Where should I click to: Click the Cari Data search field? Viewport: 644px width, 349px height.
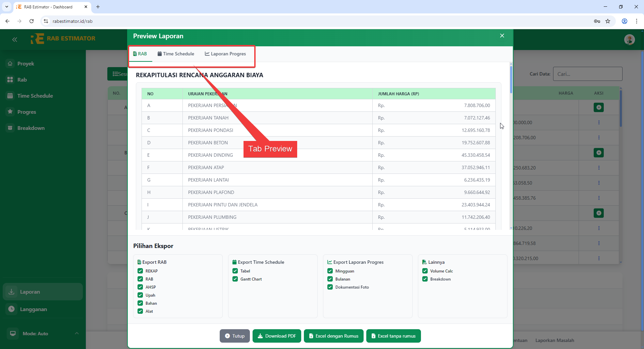[x=587, y=74]
